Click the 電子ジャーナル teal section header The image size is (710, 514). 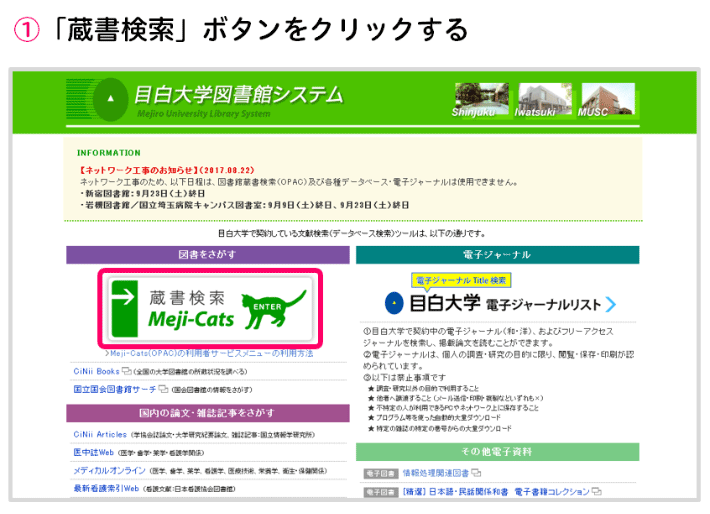point(498,255)
